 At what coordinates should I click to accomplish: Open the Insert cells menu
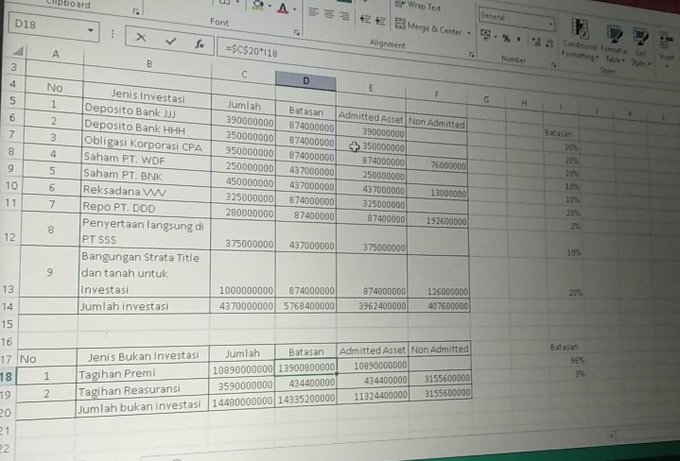tap(667, 50)
